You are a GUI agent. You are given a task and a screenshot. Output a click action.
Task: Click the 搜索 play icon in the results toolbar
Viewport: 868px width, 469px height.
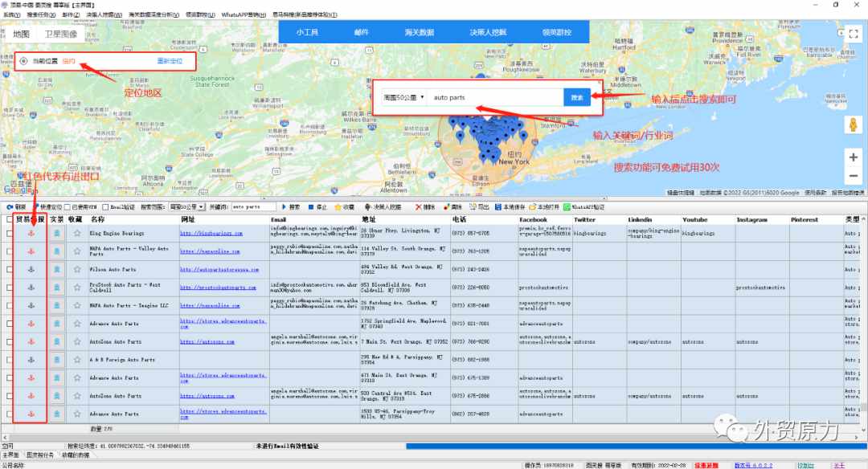(x=284, y=207)
